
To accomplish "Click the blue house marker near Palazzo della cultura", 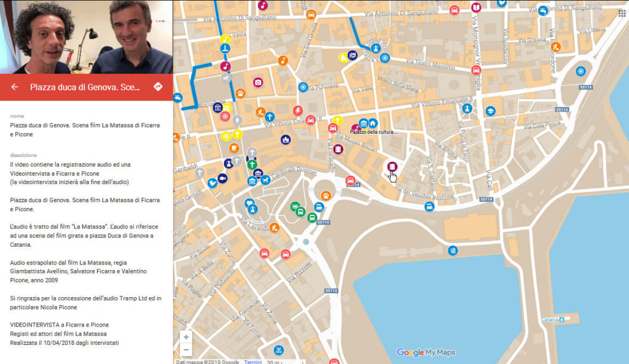I will [x=372, y=123].
